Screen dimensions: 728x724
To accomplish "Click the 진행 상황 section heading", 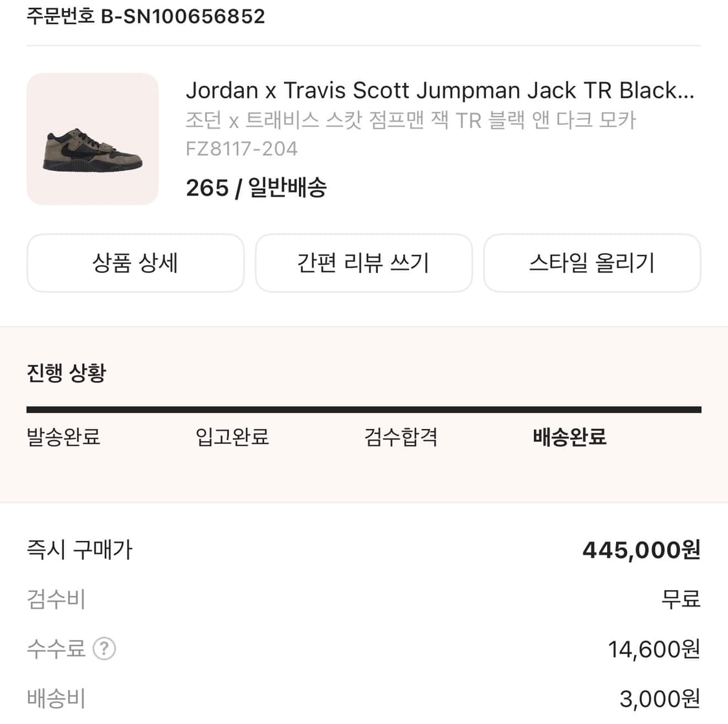I will pyautogui.click(x=66, y=373).
